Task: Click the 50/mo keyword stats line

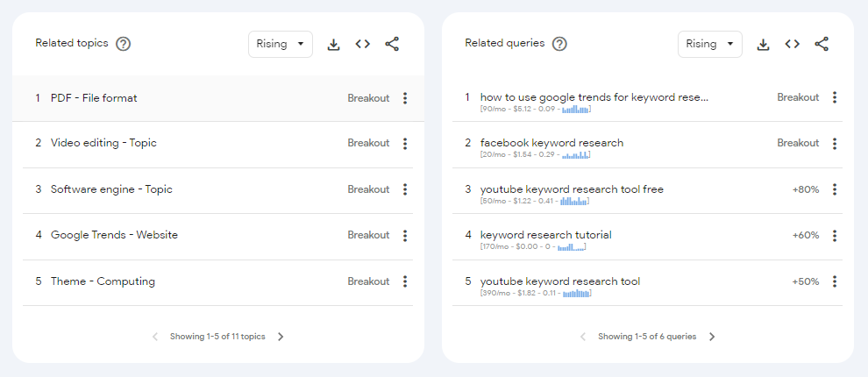Action: coord(534,201)
